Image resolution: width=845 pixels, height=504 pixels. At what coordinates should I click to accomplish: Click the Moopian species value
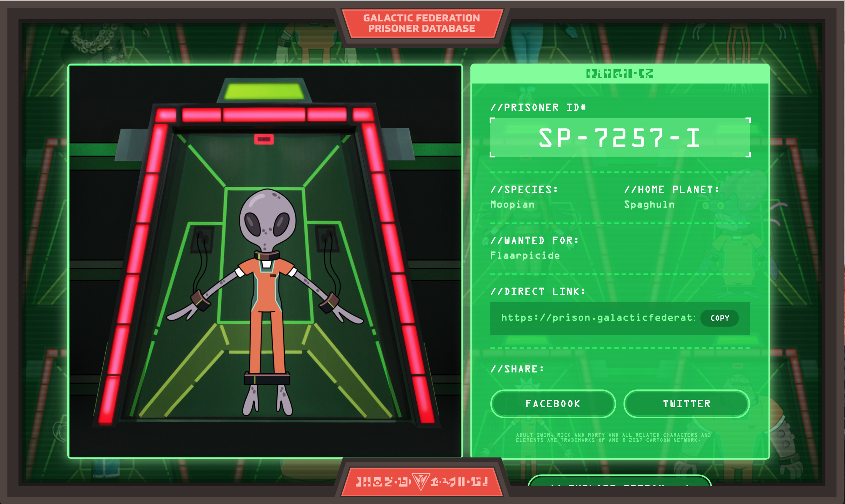512,204
